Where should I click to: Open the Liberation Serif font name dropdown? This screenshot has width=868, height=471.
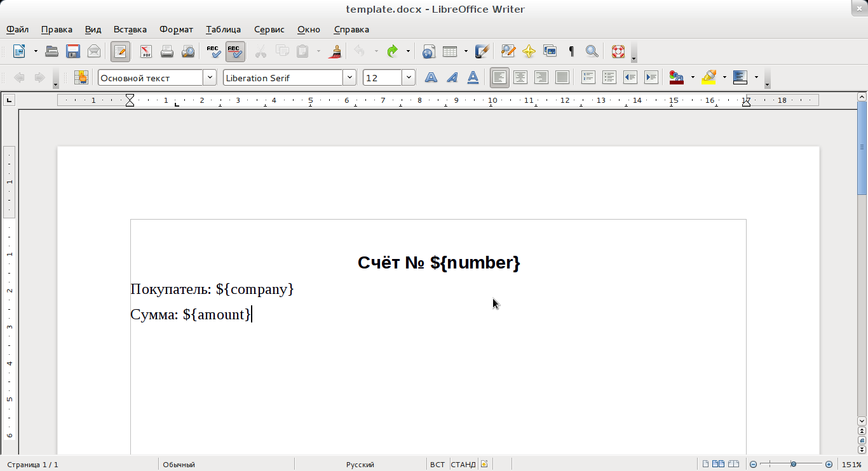[349, 77]
